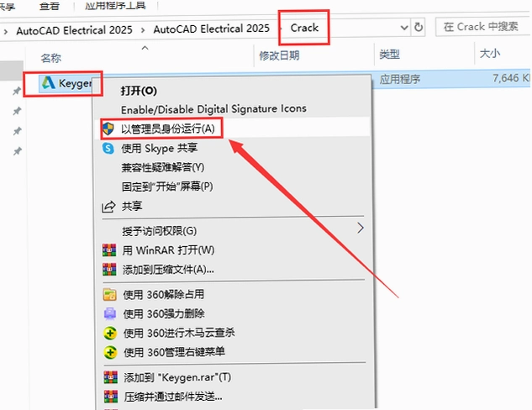Click the first pin icon in sidebar
Image resolution: width=532 pixels, height=410 pixels.
[17, 91]
